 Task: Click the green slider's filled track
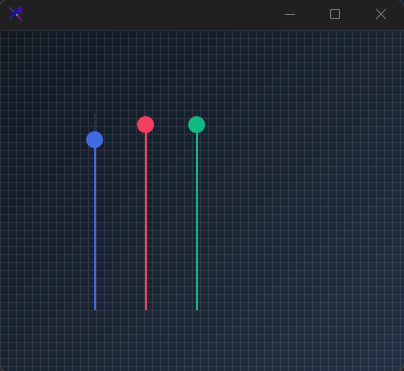pos(197,222)
